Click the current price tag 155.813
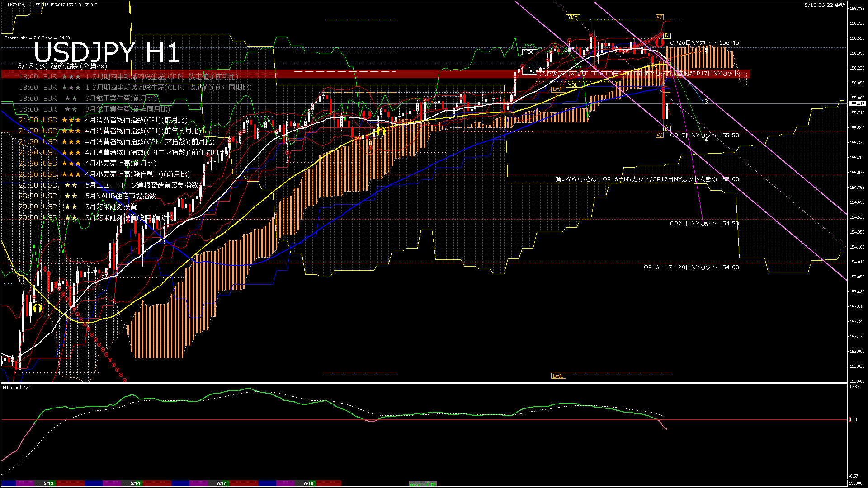This screenshot has width=868, height=488. click(856, 104)
